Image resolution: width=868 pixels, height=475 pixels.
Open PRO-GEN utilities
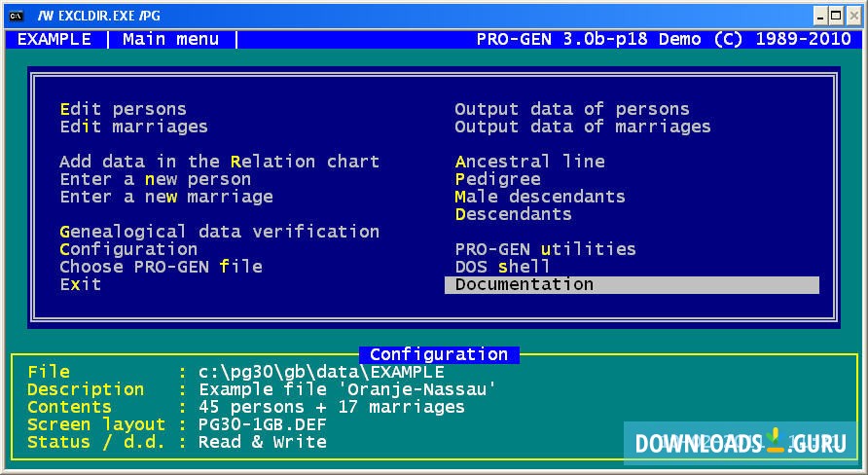pos(545,250)
